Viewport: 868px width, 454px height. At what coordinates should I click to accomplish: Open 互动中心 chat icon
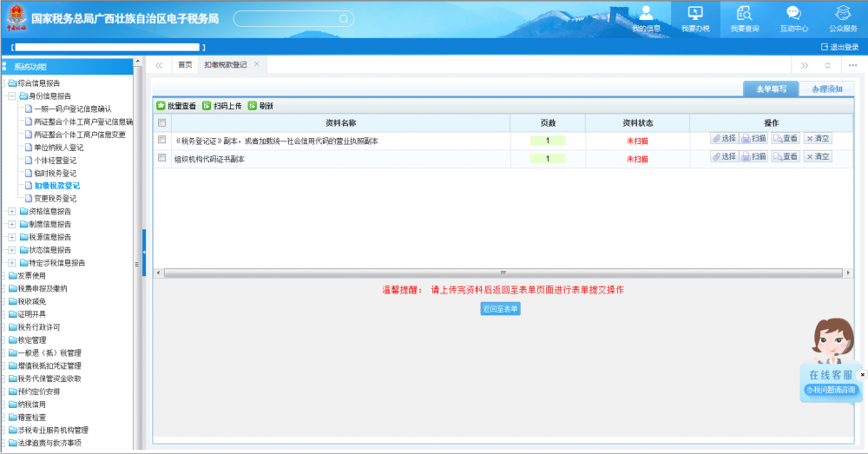click(792, 15)
